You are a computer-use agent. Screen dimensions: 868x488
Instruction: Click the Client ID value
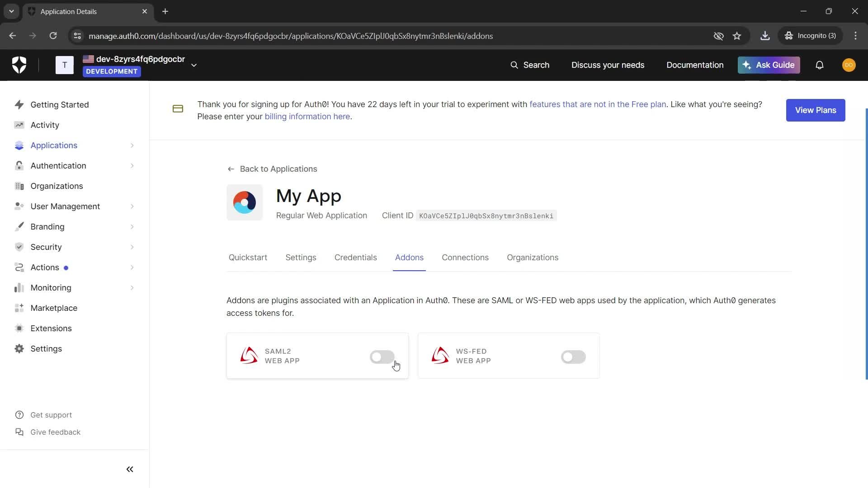coord(486,216)
